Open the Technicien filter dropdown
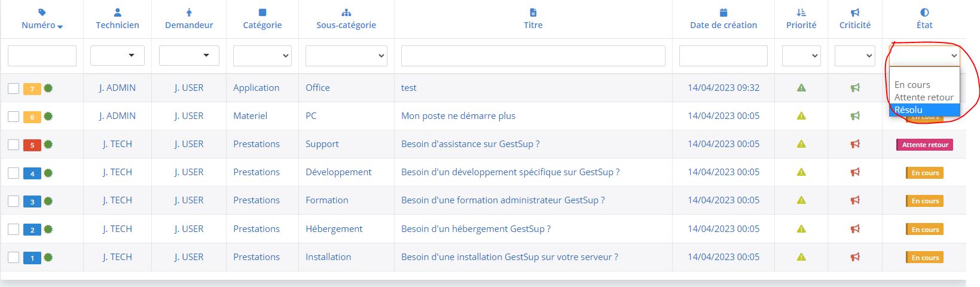This screenshot has width=980, height=287. [117, 56]
